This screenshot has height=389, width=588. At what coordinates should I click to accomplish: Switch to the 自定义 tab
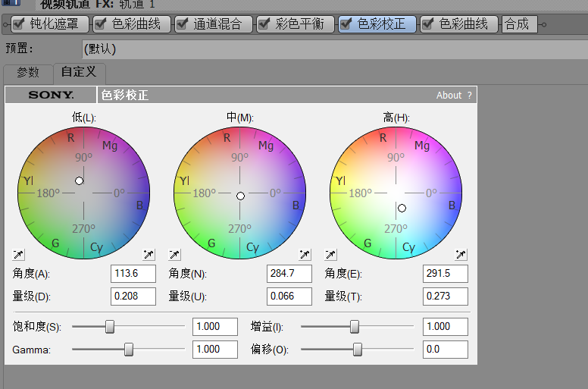click(79, 71)
